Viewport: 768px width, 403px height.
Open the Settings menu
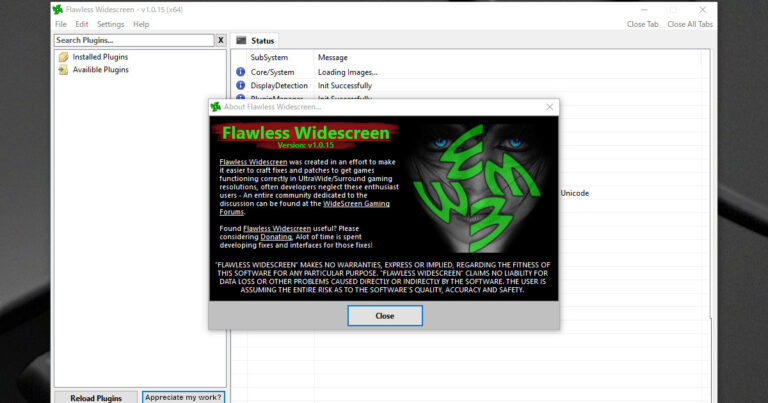point(111,24)
